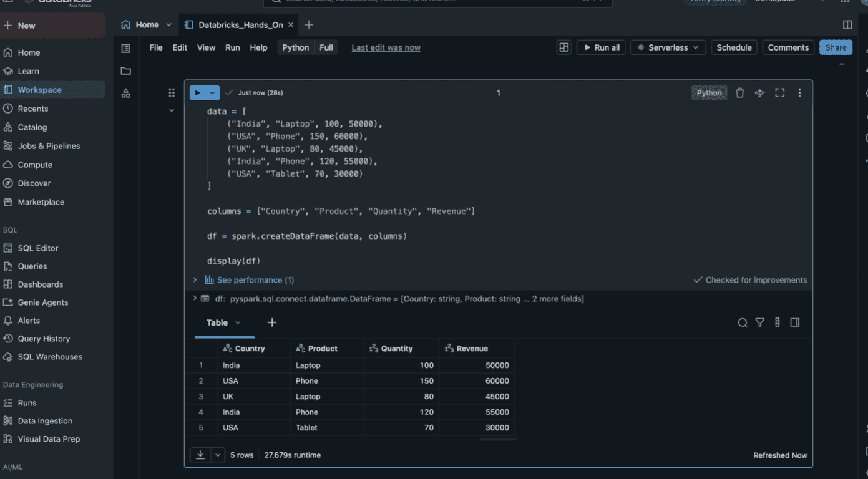The image size is (868, 479).
Task: Select the Tablet cell in row 5
Action: (327, 428)
